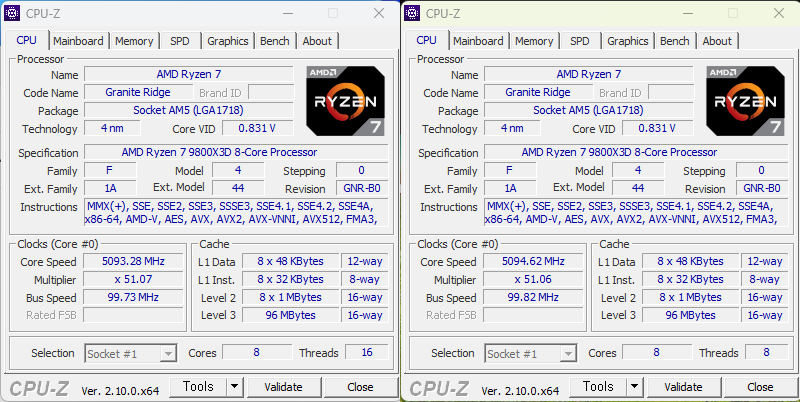800x402 pixels.
Task: Click Multiplier value x 51.07
Action: point(133,280)
